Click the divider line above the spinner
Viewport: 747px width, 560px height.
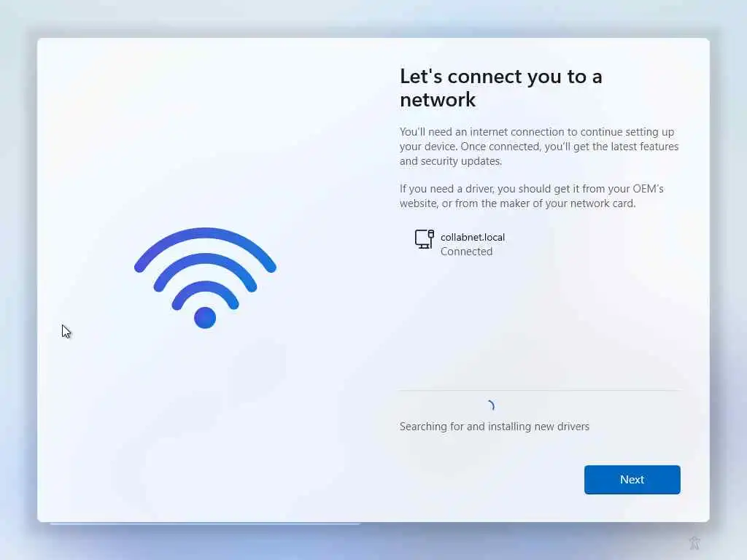tap(540, 391)
